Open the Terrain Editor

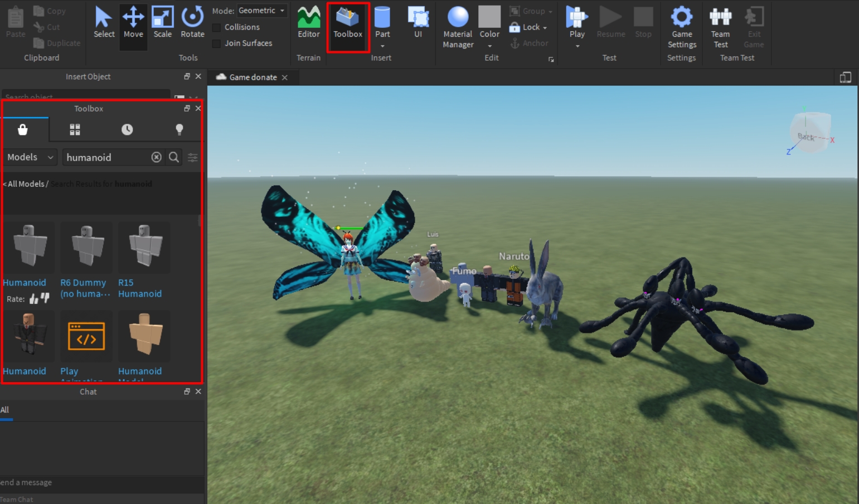(x=308, y=22)
